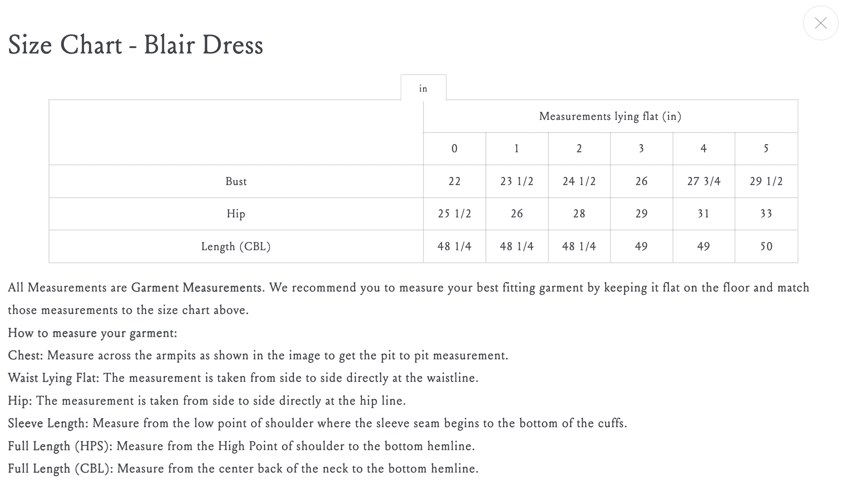Click the "Size Chart - Blair Dress" heading
Screen dimensions: 847x504
coord(135,45)
